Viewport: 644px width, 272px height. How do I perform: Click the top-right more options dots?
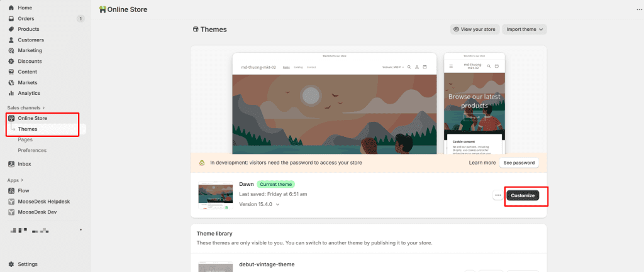pyautogui.click(x=639, y=9)
